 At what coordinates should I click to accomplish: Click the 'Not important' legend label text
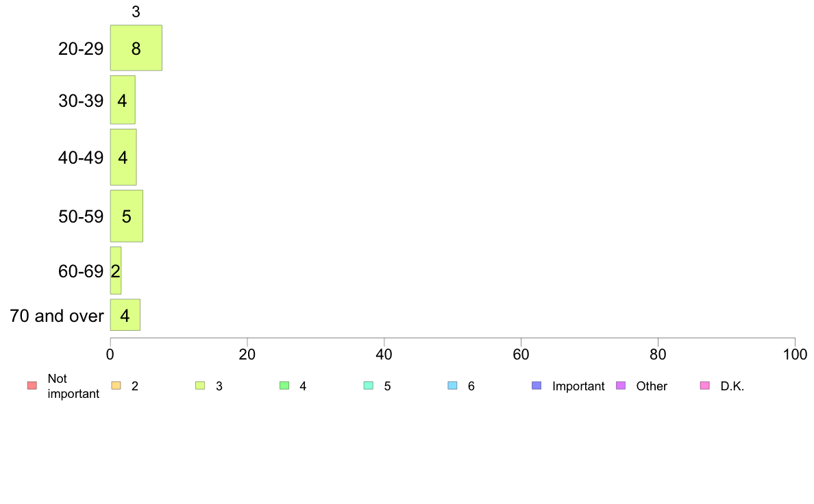coord(73,386)
